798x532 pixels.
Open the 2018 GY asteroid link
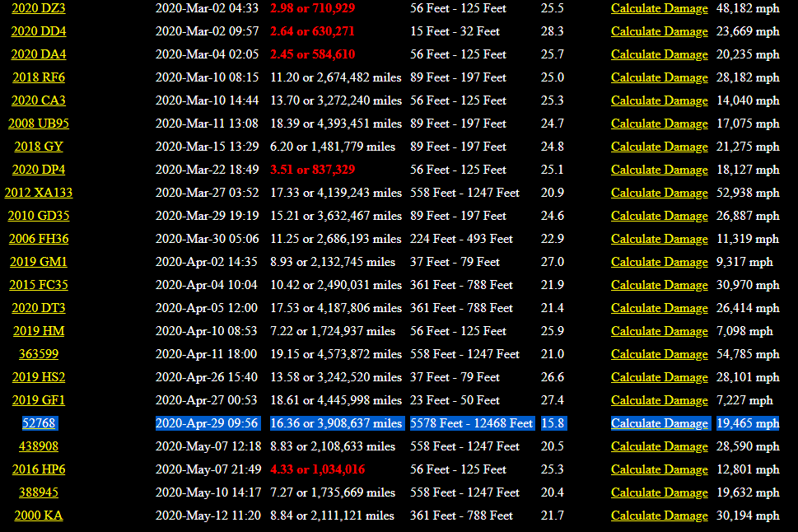point(39,147)
